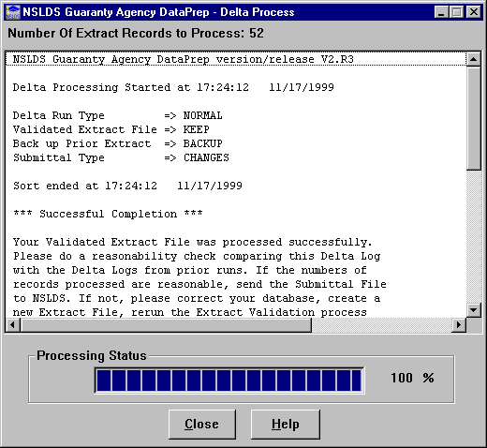The height and width of the screenshot is (448, 487).
Task: Click the log's scroll down arrow
Action: pyautogui.click(x=474, y=310)
